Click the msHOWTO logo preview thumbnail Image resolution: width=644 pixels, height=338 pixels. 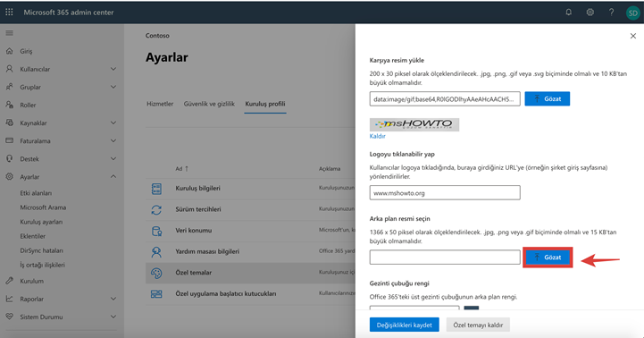tap(414, 124)
